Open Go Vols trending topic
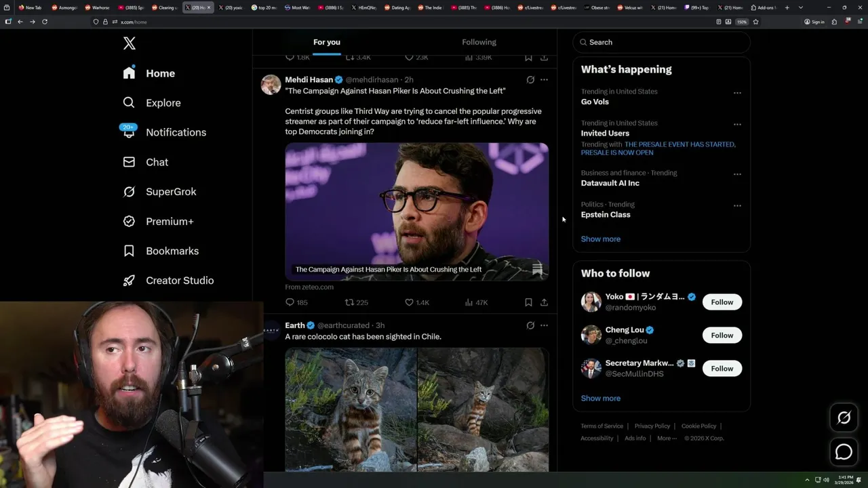Screen dimensions: 868x488 pos(595,102)
